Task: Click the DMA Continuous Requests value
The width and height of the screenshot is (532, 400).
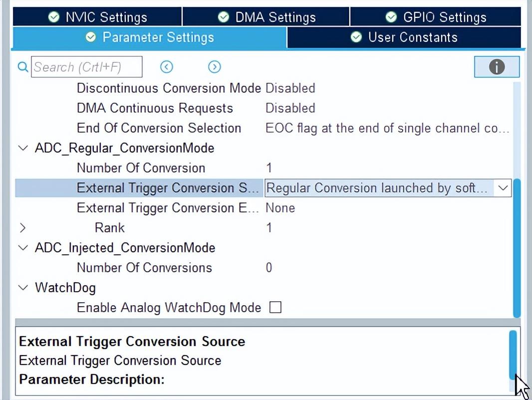Action: click(290, 108)
